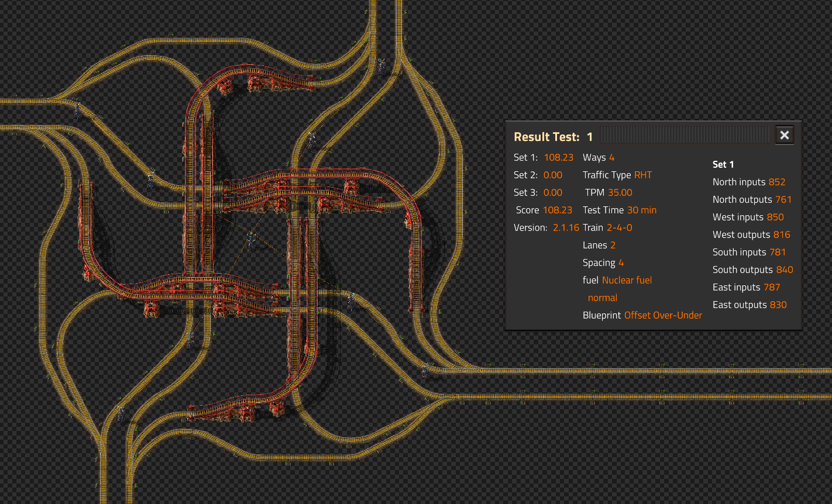Click the fuel value Nuclear fuel
832x504 pixels.
coord(627,280)
